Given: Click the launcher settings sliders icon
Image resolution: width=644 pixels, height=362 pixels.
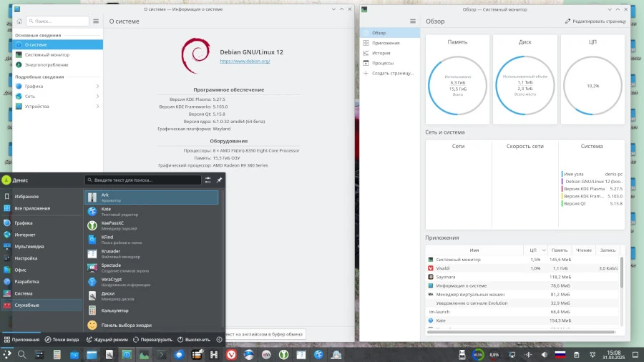Looking at the screenshot, I should pyautogui.click(x=208, y=180).
